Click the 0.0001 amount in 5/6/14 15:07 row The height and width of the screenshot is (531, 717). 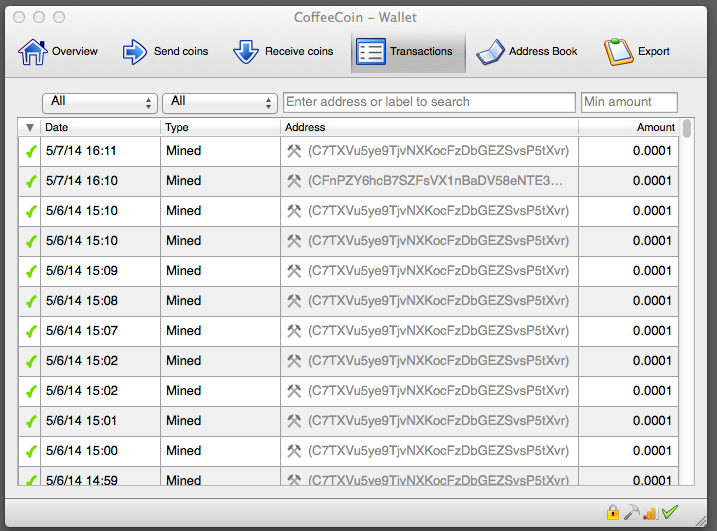tap(652, 331)
